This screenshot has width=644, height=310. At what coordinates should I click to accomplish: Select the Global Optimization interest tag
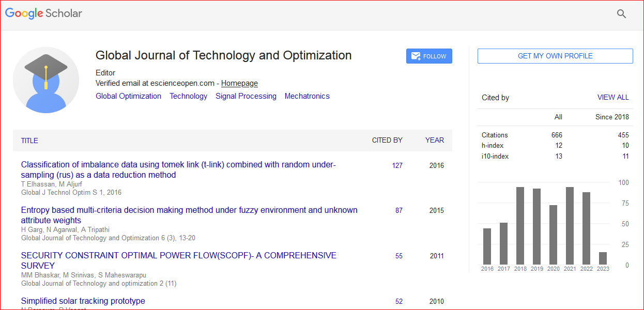[128, 96]
